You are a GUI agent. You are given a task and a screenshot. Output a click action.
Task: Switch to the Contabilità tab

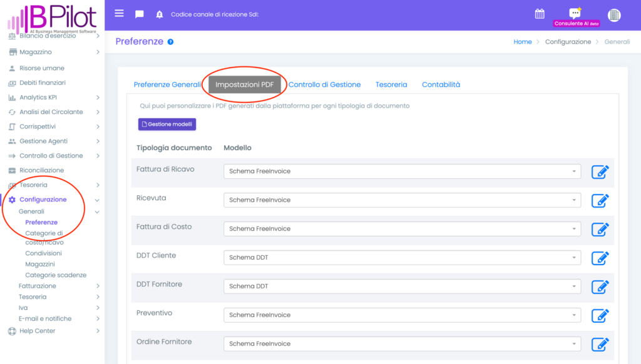tap(441, 84)
